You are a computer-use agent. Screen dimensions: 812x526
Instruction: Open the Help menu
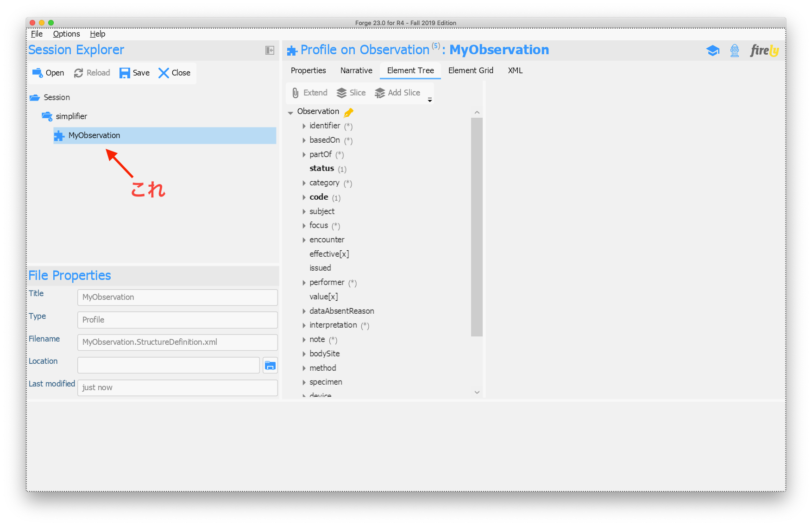[97, 34]
